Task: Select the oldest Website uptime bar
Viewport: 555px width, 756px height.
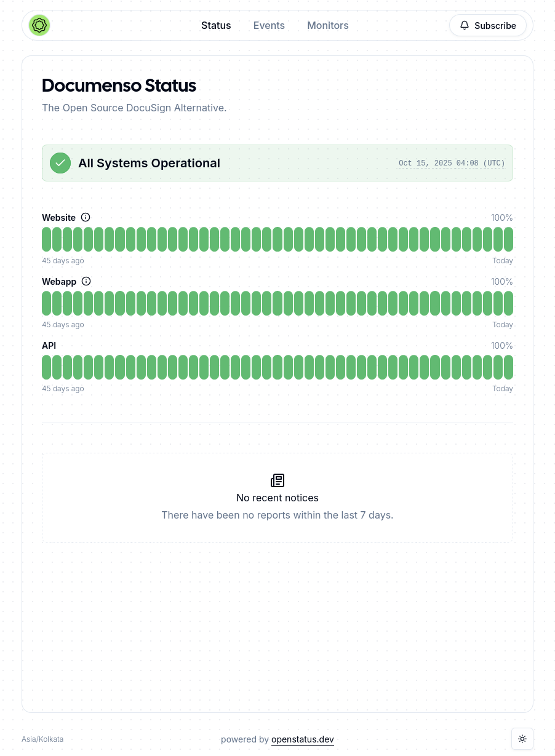Action: point(46,239)
